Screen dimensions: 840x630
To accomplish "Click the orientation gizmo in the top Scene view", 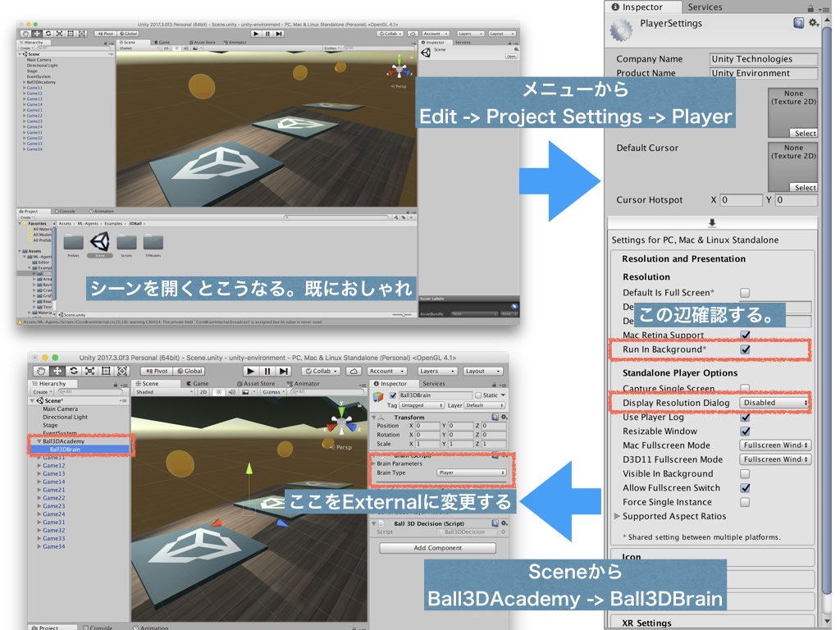I will point(399,69).
